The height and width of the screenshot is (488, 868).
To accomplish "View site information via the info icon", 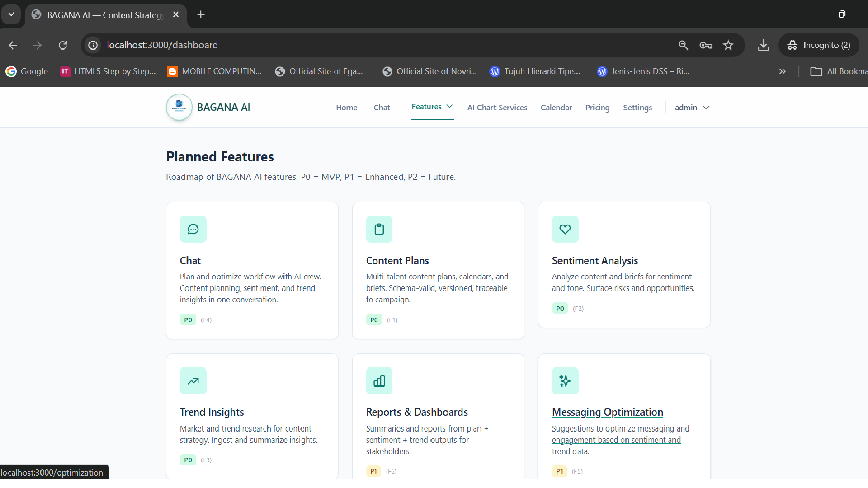I will [92, 45].
